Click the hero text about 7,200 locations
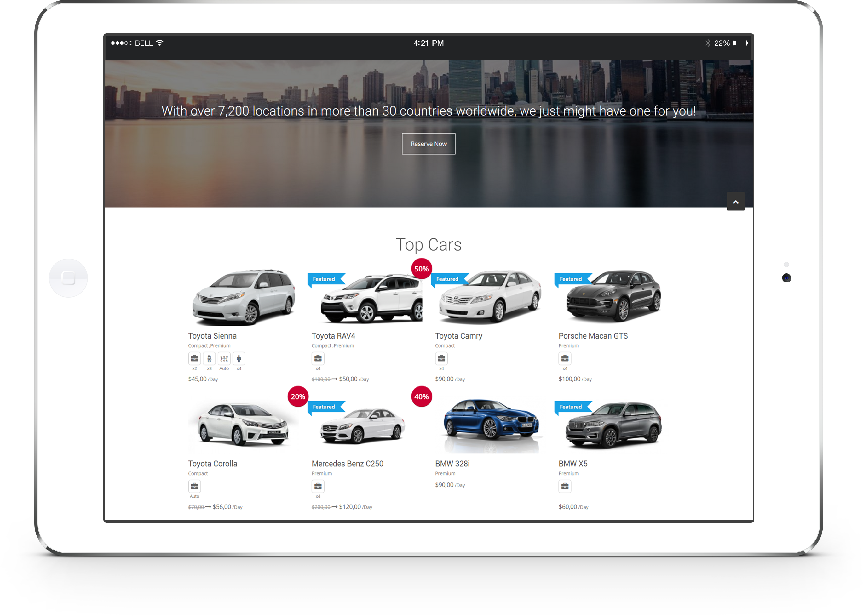 pos(429,111)
